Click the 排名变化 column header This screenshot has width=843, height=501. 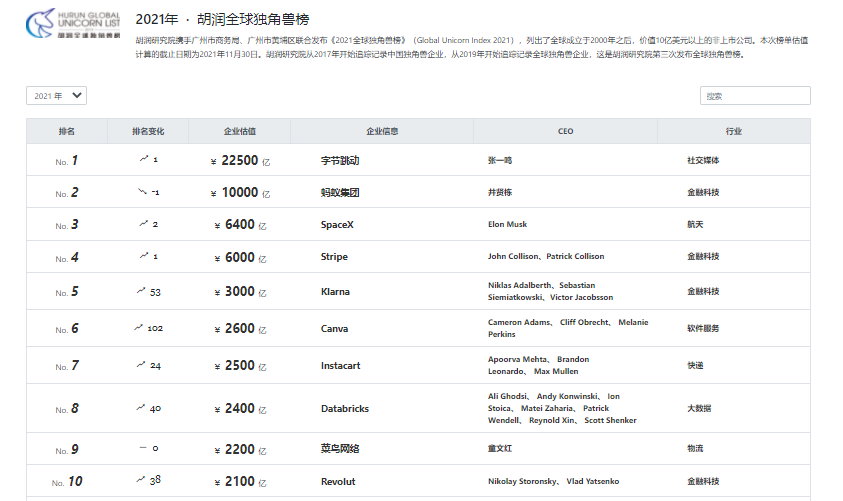click(x=148, y=131)
